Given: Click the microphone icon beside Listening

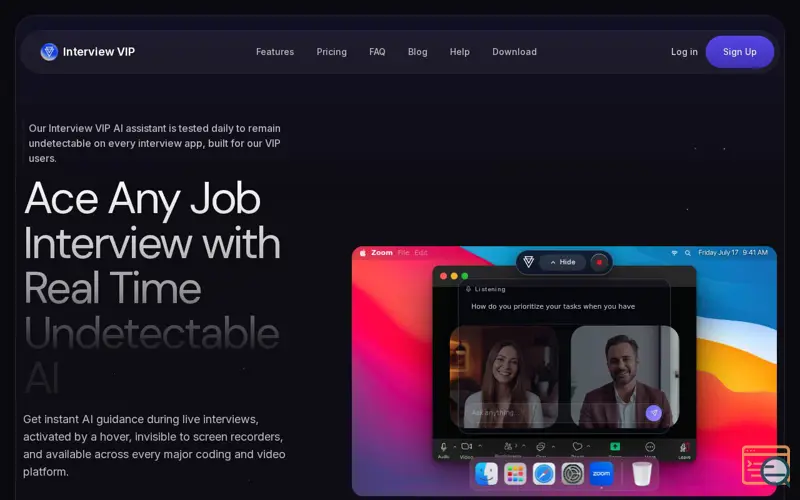Looking at the screenshot, I should coord(468,289).
